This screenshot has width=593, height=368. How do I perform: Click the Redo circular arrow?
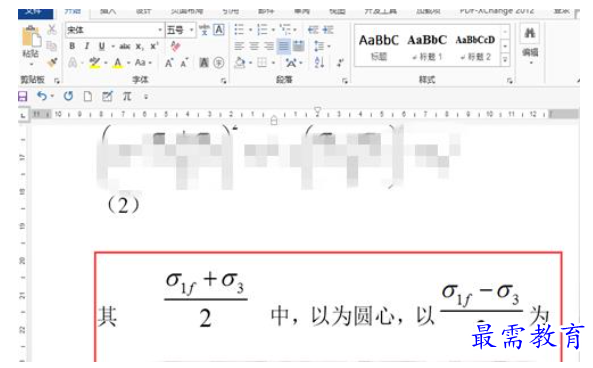68,96
